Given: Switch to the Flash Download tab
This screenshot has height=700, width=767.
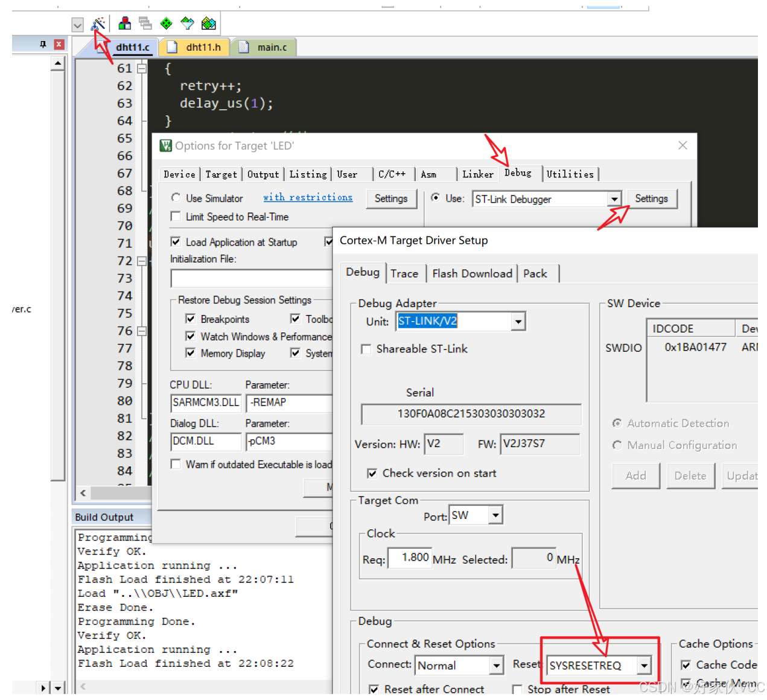Looking at the screenshot, I should coord(472,274).
